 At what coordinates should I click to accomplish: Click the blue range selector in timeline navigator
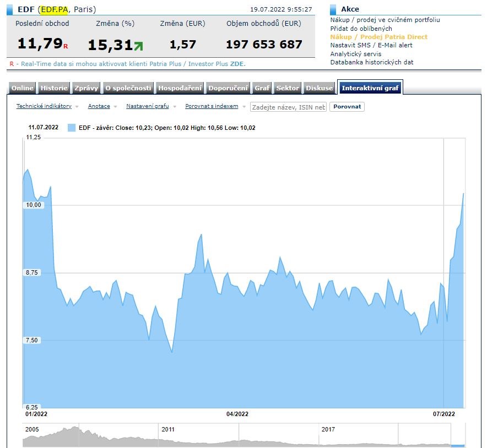(x=458, y=445)
